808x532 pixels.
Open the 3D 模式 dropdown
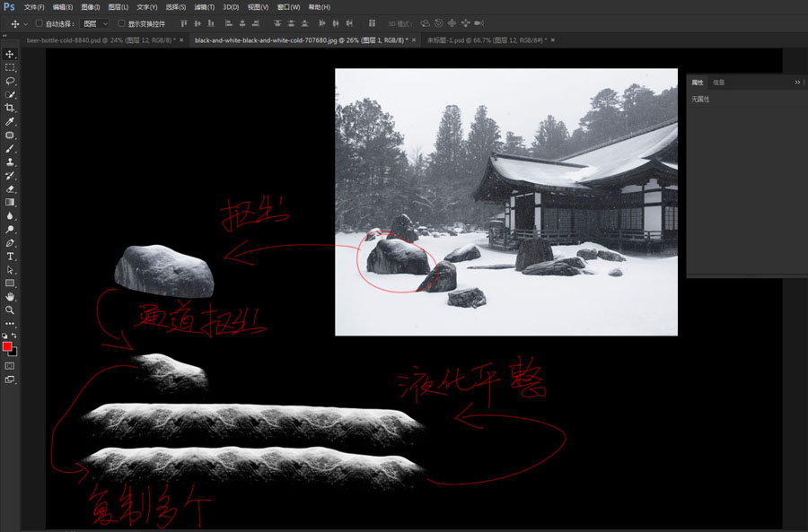click(400, 23)
